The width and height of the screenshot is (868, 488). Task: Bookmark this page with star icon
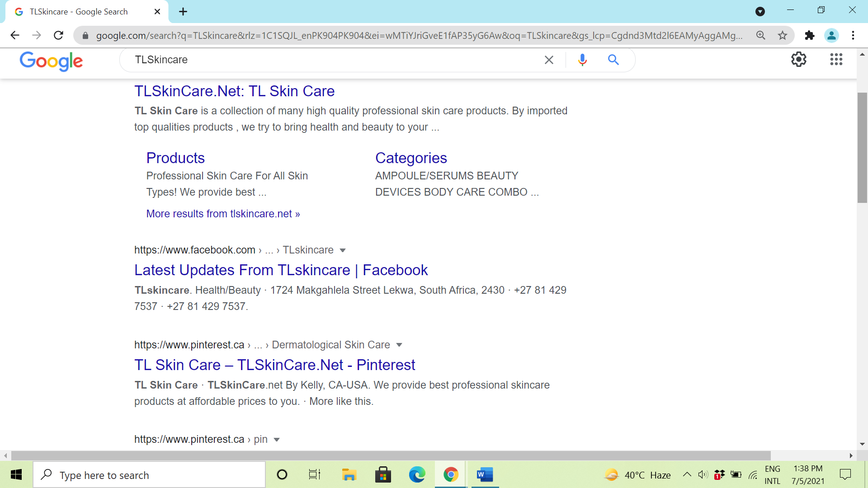(x=783, y=35)
